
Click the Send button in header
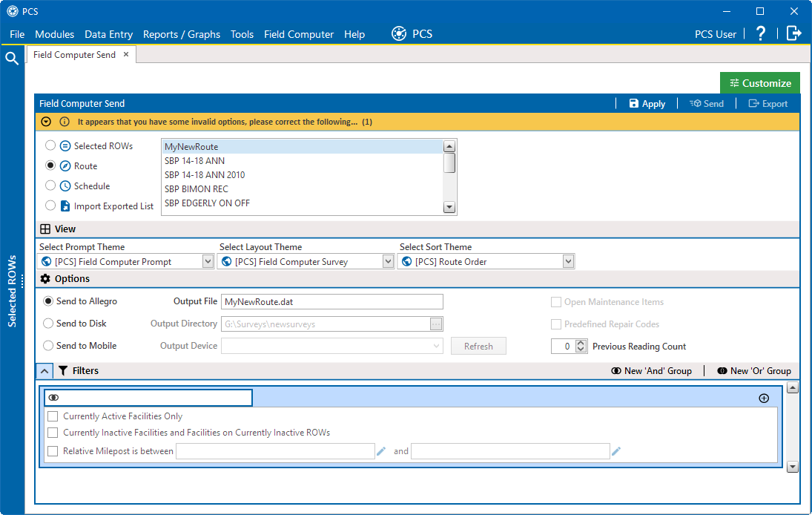pyautogui.click(x=707, y=104)
